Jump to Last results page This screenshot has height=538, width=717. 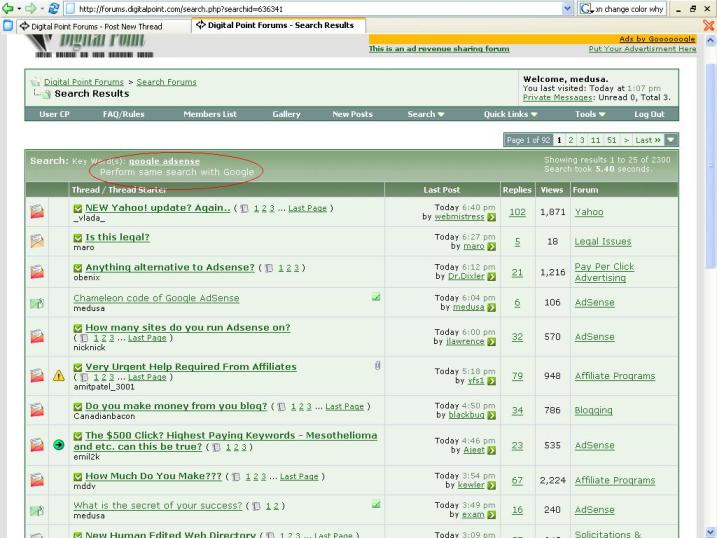[x=648, y=140]
